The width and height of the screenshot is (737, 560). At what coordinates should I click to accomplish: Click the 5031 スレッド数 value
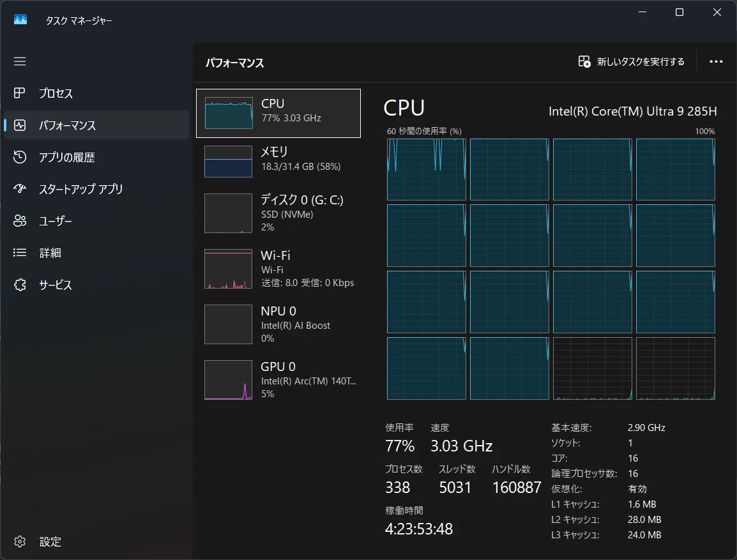tap(455, 488)
